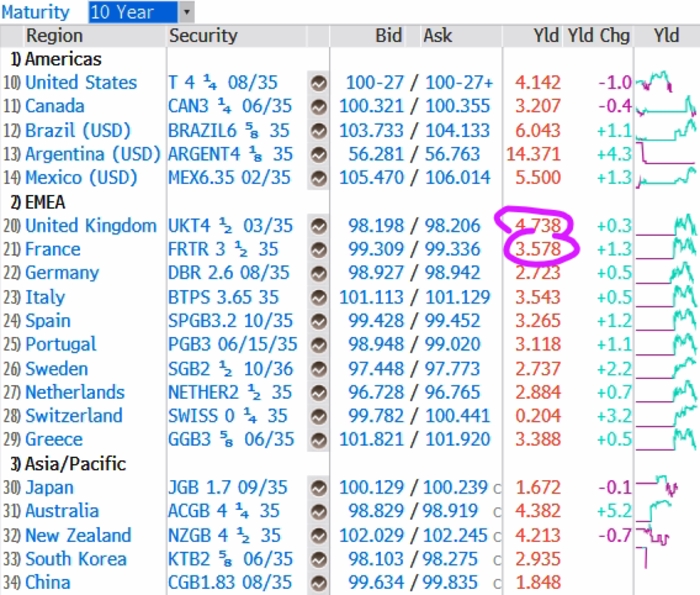Screen dimensions: 700x595
Task: Collapse the Asia/Pacific region group
Action: pyautogui.click(x=72, y=464)
